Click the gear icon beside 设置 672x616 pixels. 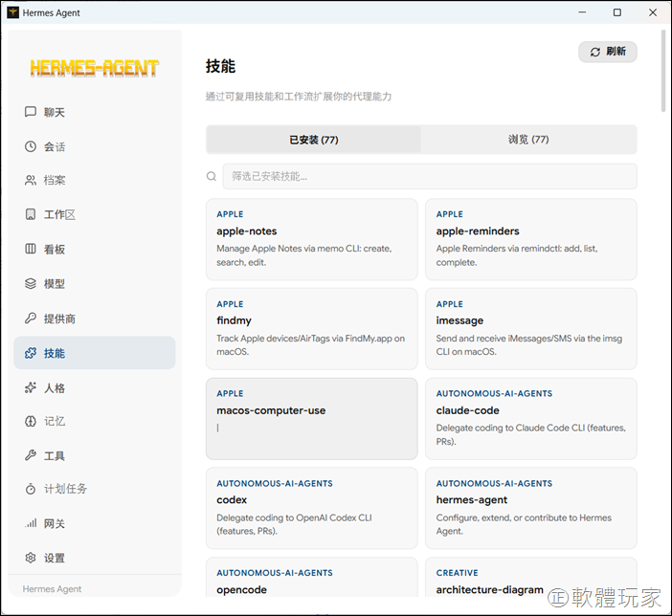click(x=31, y=558)
